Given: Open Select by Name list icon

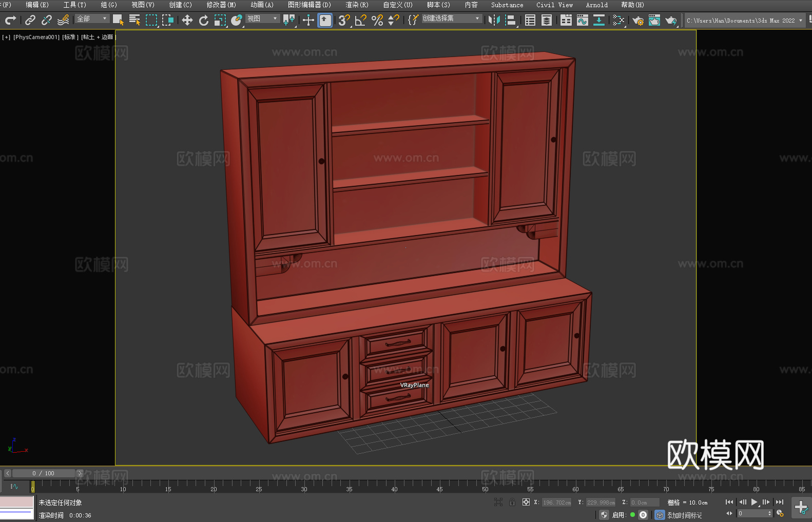Looking at the screenshot, I should pos(134,20).
